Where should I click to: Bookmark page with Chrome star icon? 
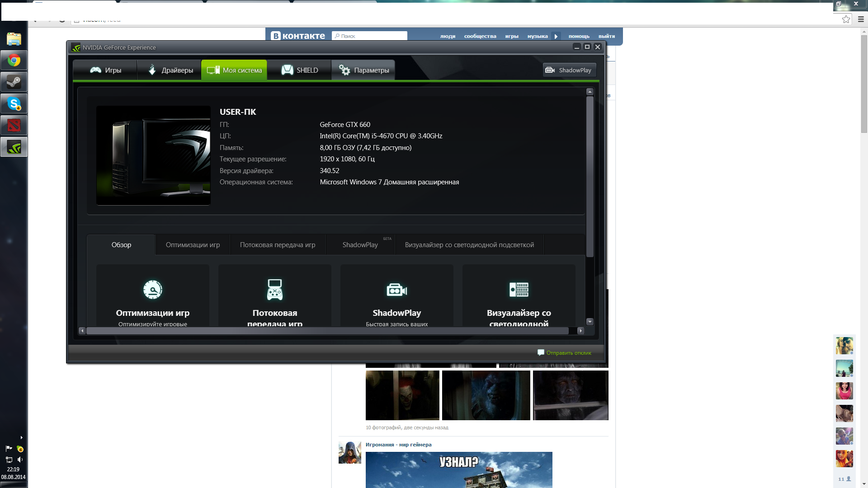pos(846,19)
